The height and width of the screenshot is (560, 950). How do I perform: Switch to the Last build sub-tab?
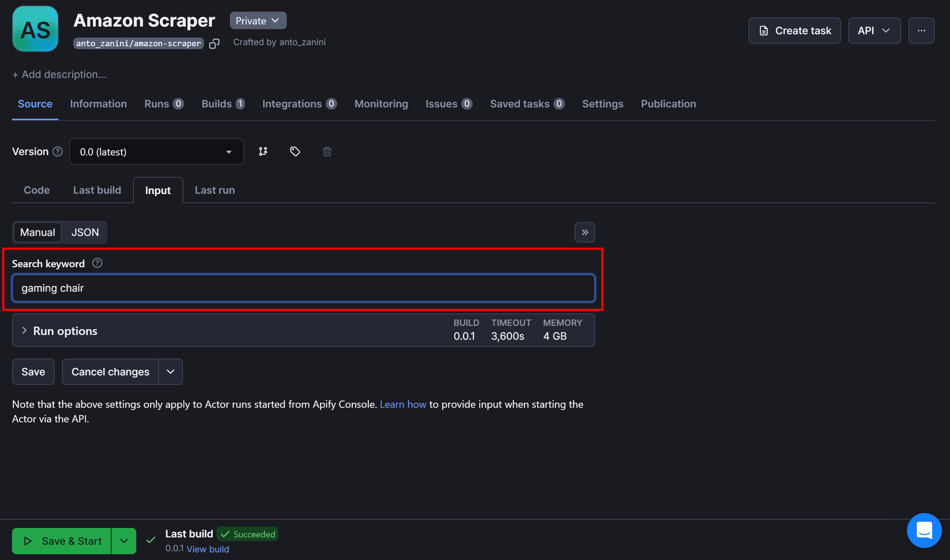[x=97, y=190]
